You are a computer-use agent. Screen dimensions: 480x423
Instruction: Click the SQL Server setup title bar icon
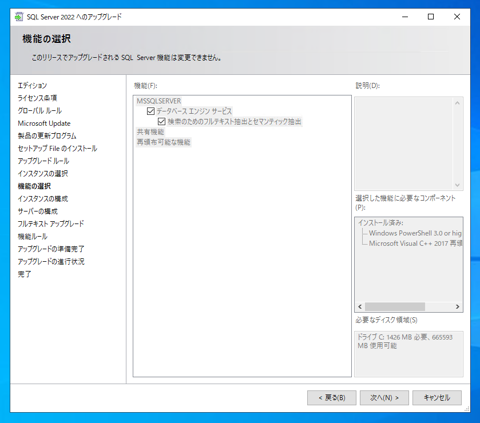19,17
